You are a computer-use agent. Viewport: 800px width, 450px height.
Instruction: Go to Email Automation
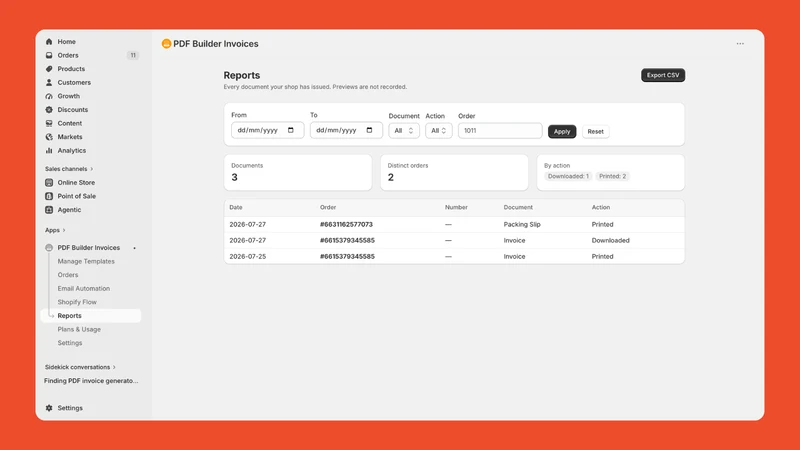(x=84, y=288)
